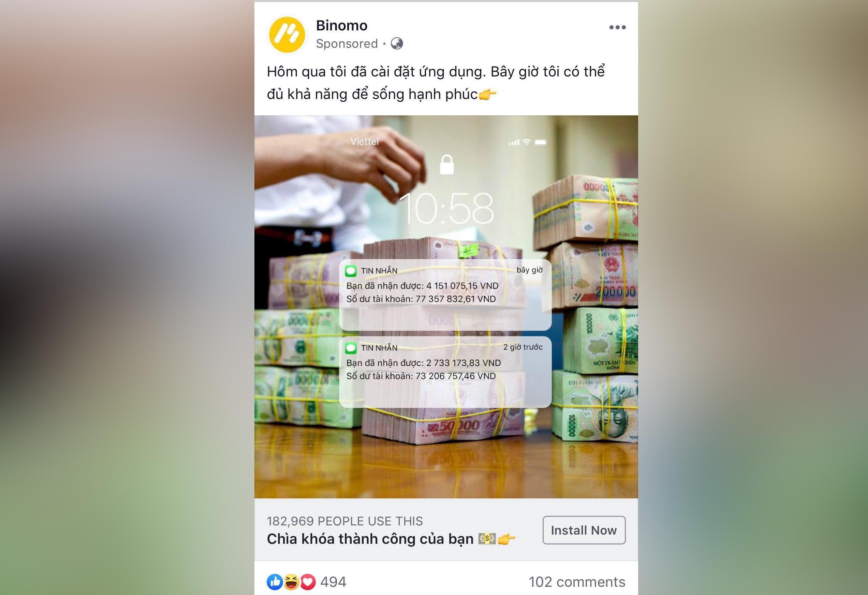The width and height of the screenshot is (868, 595).
Task: Click the Haha reaction icon
Action: click(291, 582)
